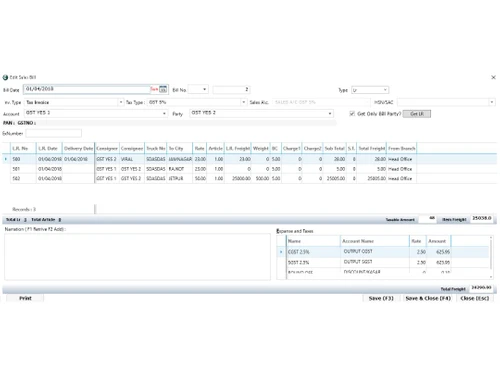Screen dimensions: 500x375
Task: Click the L.R. Date column header
Action: (49, 148)
